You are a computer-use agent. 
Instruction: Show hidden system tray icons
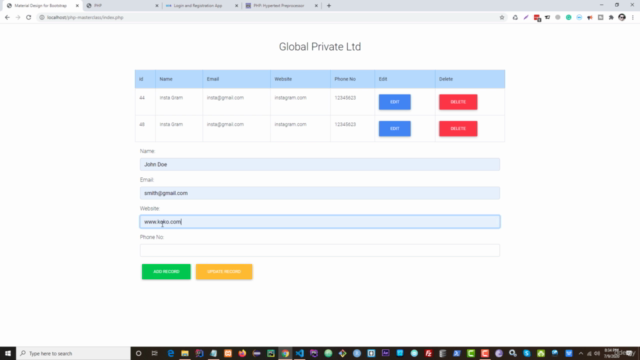tap(581, 353)
